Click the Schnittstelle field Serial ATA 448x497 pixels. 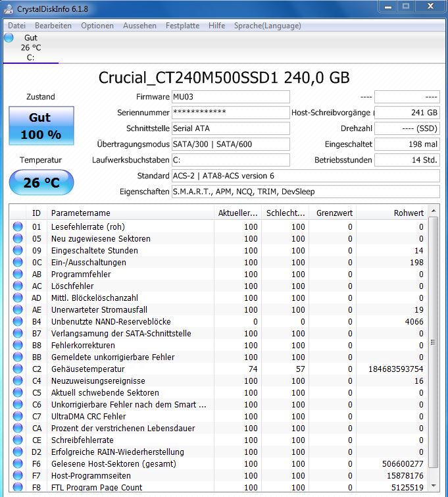[231, 128]
